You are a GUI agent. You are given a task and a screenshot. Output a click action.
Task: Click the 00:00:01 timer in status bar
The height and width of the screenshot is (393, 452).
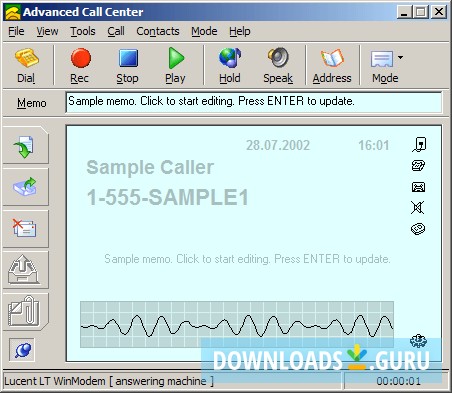pyautogui.click(x=399, y=381)
